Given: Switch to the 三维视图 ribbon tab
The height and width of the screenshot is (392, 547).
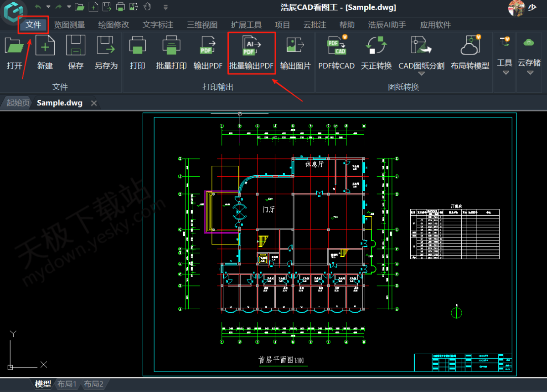Looking at the screenshot, I should (202, 25).
